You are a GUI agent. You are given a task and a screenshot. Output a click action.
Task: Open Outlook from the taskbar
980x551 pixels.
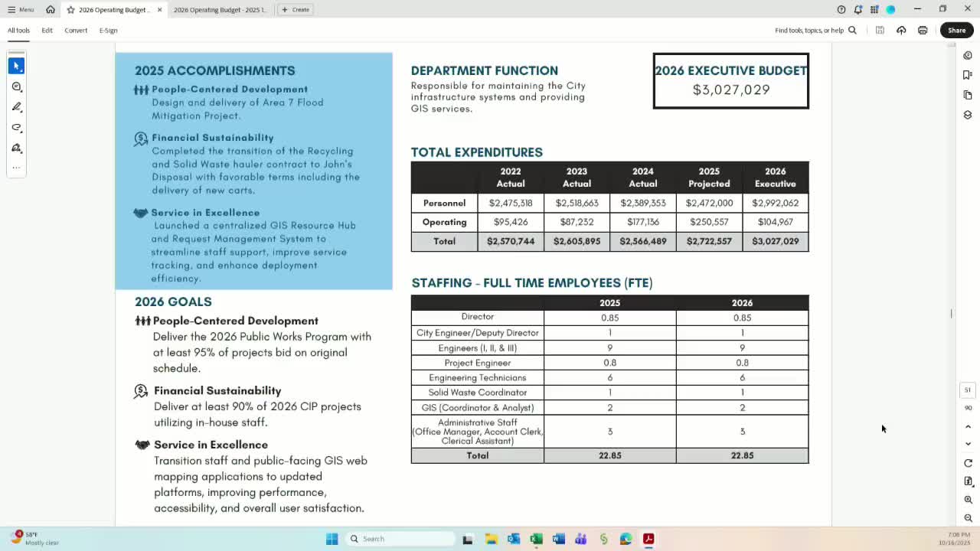coord(513,539)
